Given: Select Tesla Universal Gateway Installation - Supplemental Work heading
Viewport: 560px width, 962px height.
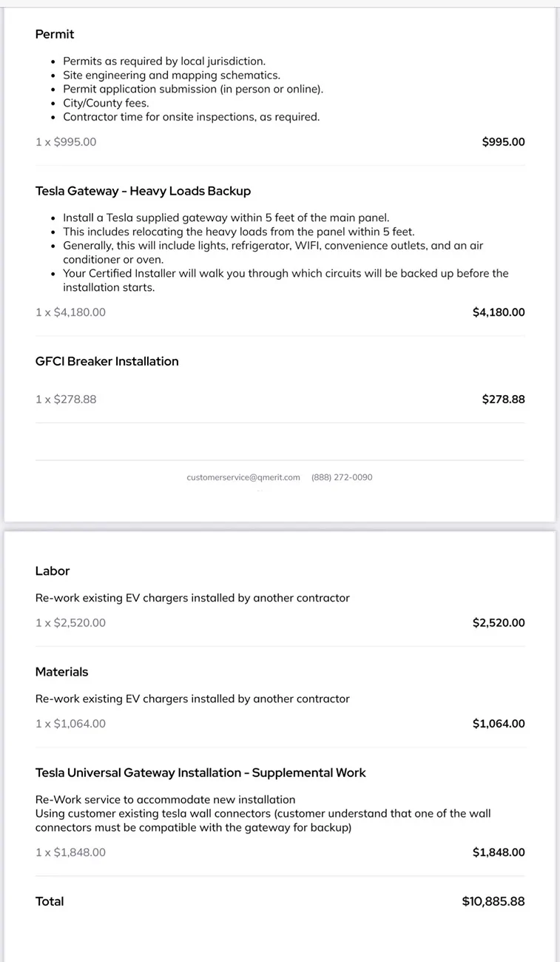Looking at the screenshot, I should (x=200, y=773).
